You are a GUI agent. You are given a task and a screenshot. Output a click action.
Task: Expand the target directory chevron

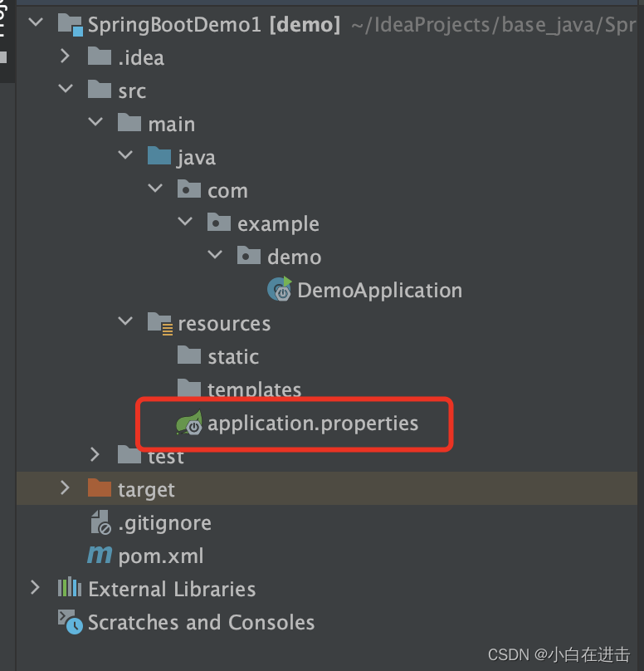[x=65, y=489]
